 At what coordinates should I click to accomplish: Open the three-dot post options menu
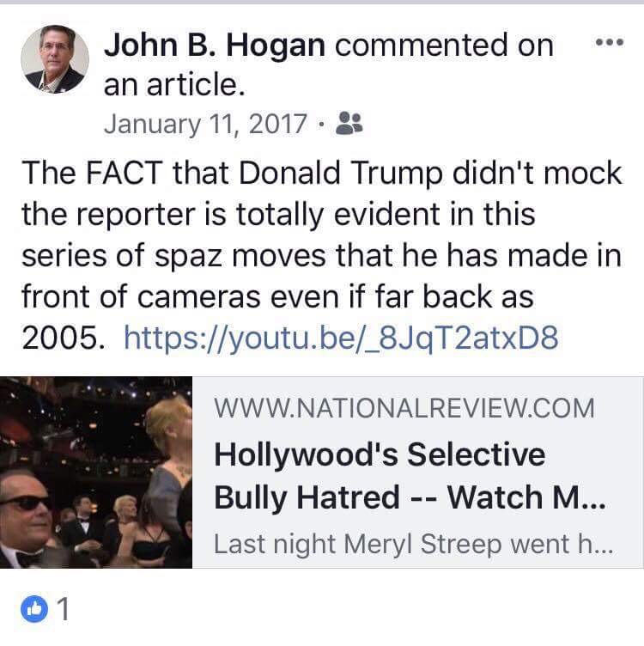tap(610, 42)
